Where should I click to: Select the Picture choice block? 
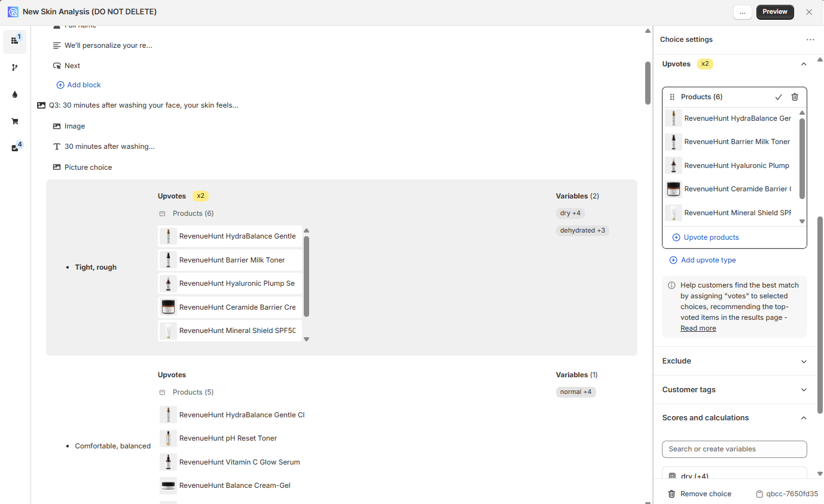82,167
